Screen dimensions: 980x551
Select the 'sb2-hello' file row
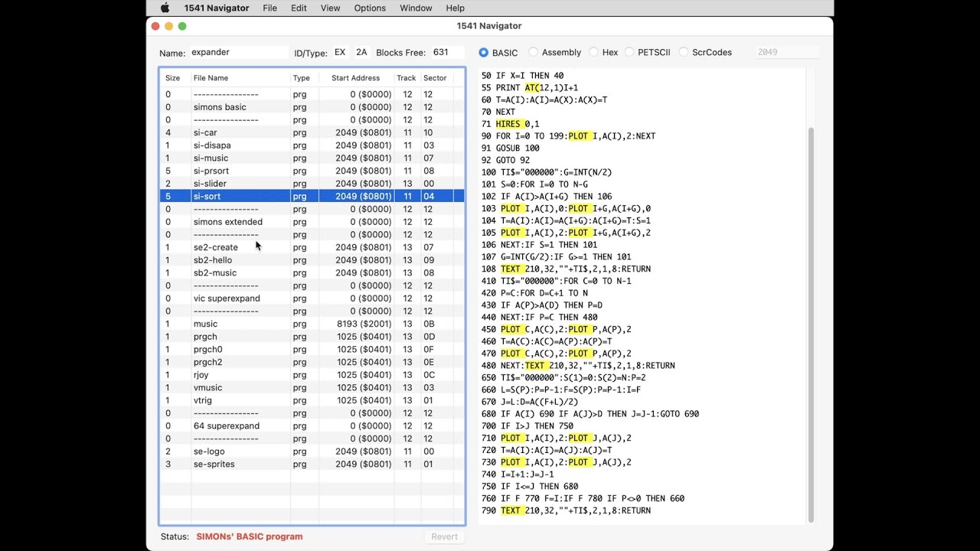(312, 260)
